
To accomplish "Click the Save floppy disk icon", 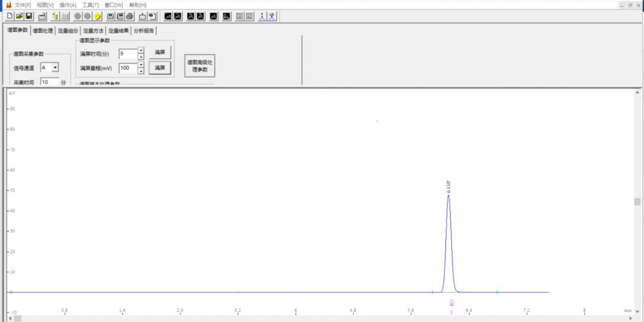I will click(29, 16).
